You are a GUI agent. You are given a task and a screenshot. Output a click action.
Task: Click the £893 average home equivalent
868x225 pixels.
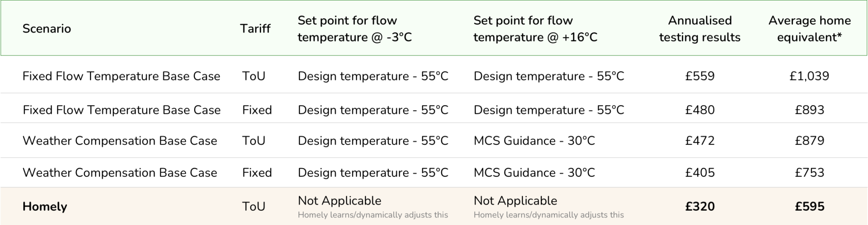(x=810, y=110)
